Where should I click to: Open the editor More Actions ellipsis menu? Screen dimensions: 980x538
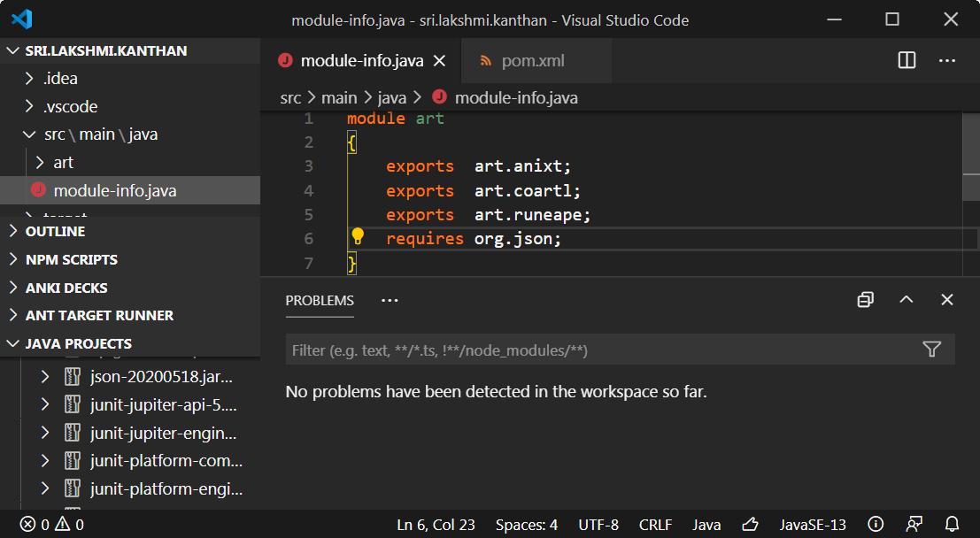coord(947,60)
